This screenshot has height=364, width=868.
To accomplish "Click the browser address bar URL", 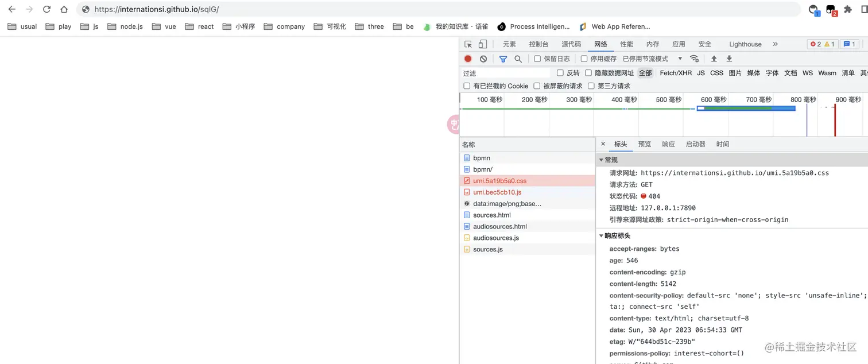I will point(157,9).
